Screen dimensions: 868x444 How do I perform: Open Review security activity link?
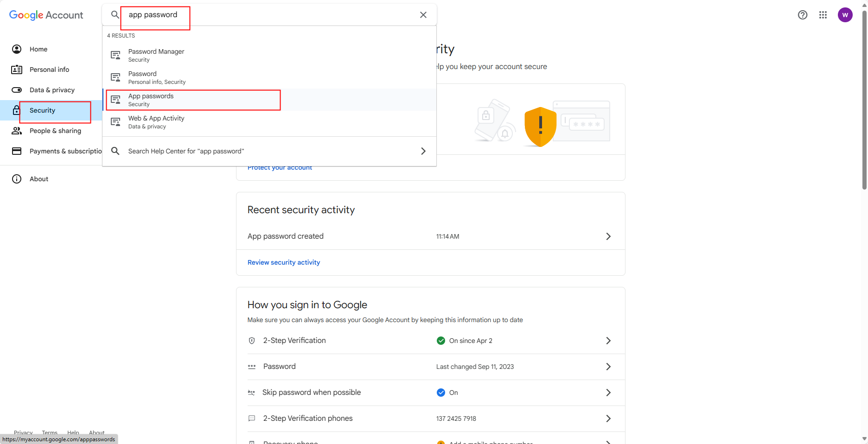(284, 262)
